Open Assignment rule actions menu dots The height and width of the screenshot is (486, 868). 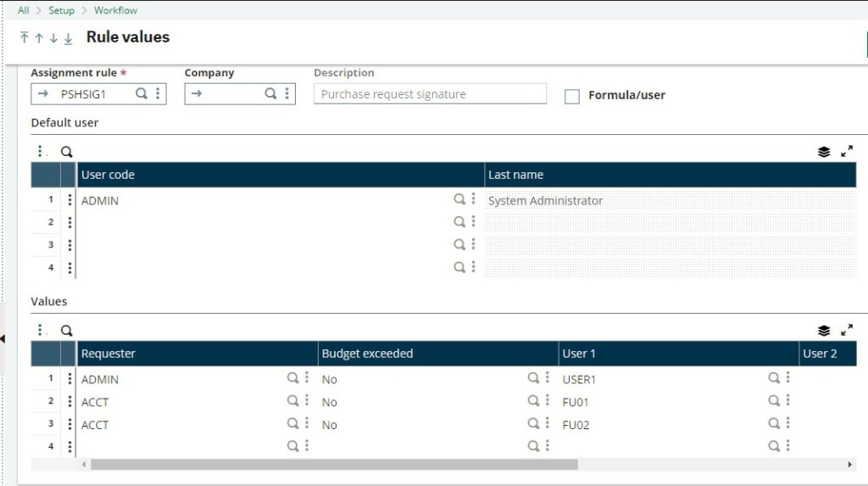pyautogui.click(x=158, y=93)
